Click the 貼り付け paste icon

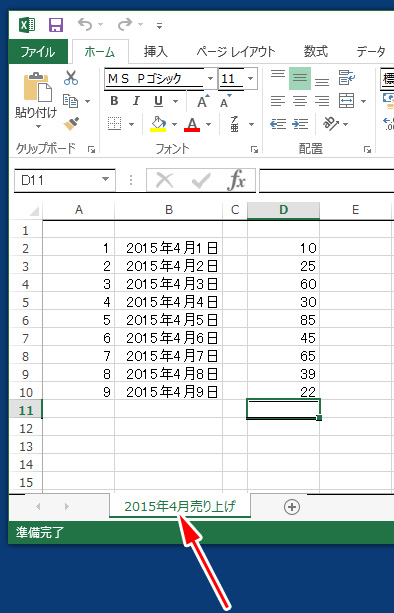pyautogui.click(x=38, y=86)
